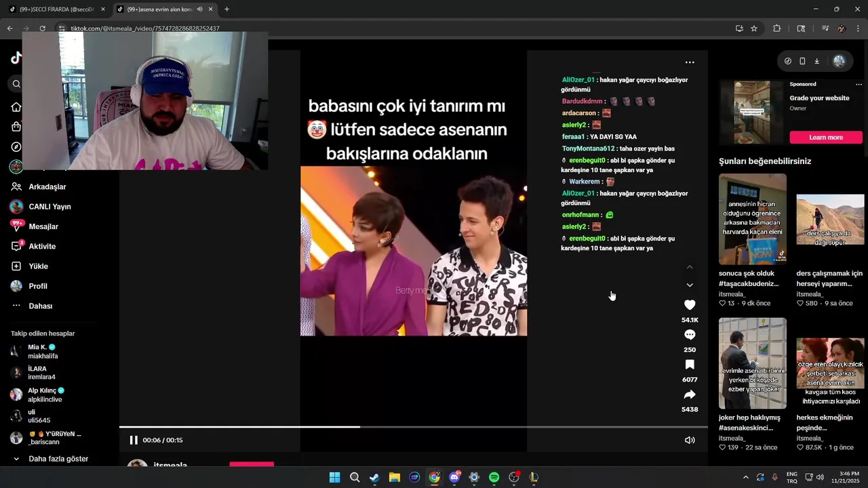This screenshot has height=488, width=868.
Task: Open Discord from the taskbar
Action: pyautogui.click(x=454, y=477)
